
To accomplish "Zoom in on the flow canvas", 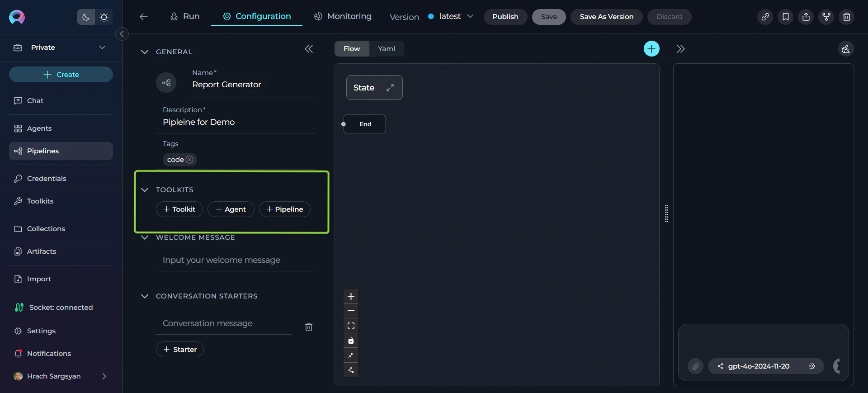I will pos(351,297).
